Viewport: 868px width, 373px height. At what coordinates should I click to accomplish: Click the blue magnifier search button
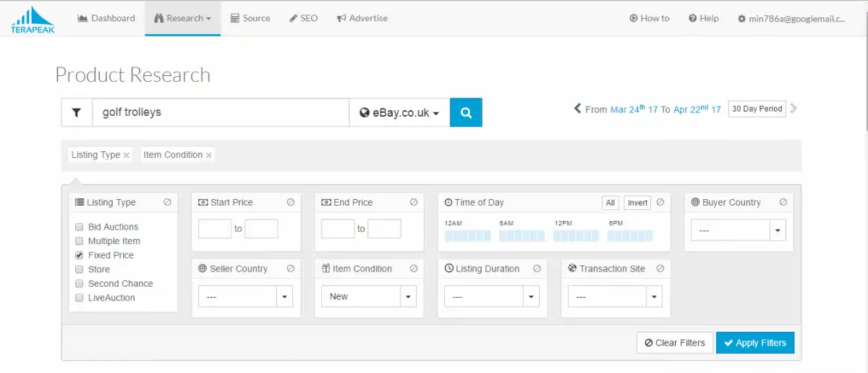click(466, 113)
